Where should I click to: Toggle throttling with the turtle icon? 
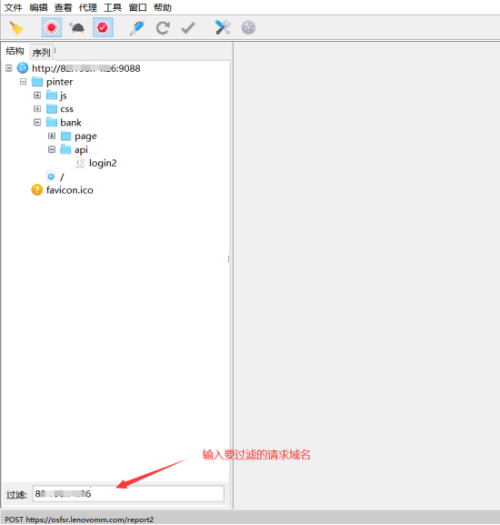pyautogui.click(x=77, y=27)
